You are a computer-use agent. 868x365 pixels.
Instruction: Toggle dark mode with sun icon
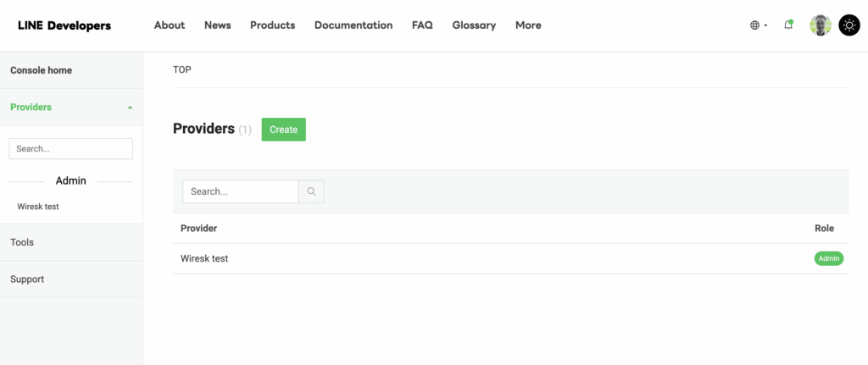(849, 25)
